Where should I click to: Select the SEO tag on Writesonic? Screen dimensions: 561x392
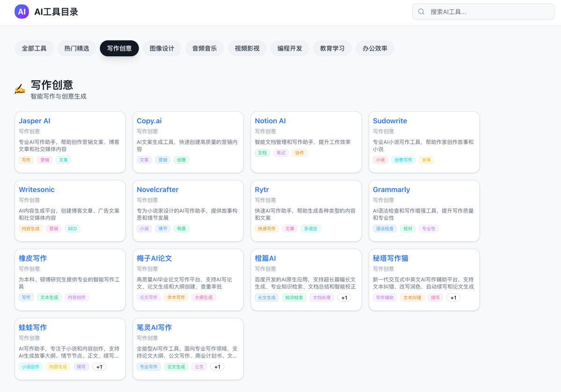coord(72,229)
